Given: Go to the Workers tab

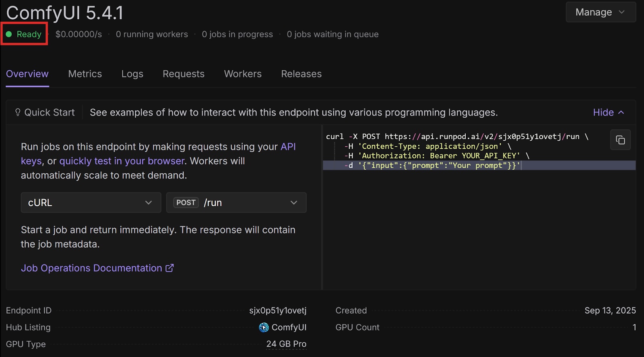Looking at the screenshot, I should (243, 74).
